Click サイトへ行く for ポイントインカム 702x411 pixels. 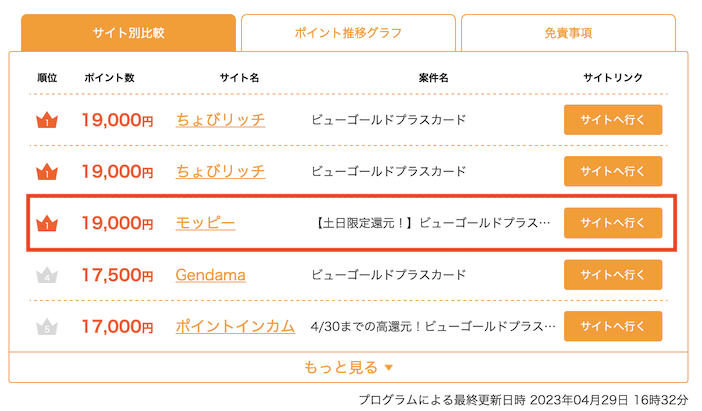(x=613, y=326)
